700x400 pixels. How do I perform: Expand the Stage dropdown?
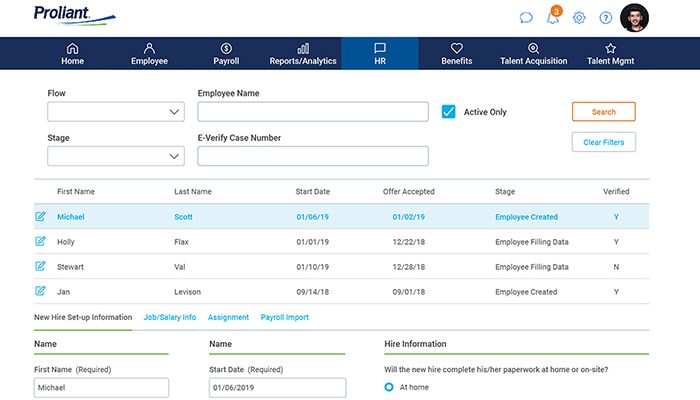tap(116, 156)
